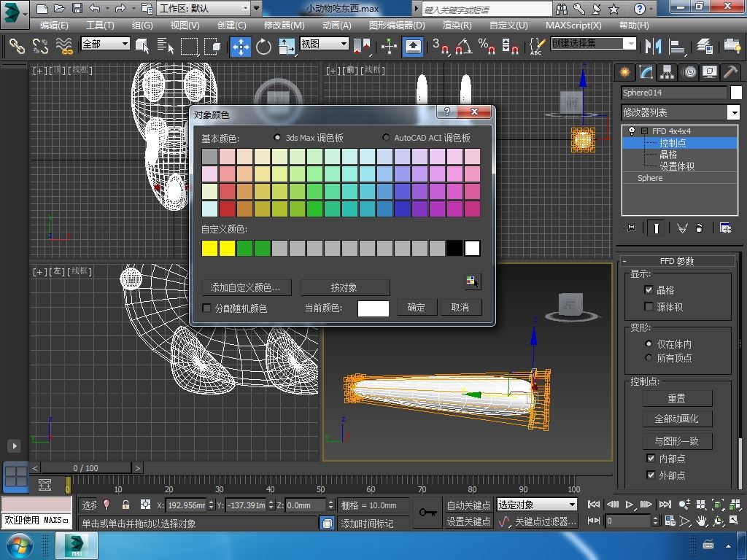Choose the Rectangular Selection Region tool
The height and width of the screenshot is (560, 747).
[189, 46]
